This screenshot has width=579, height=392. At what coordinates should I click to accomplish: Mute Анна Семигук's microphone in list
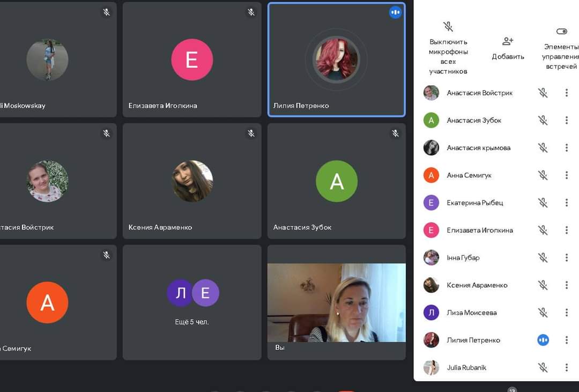543,175
